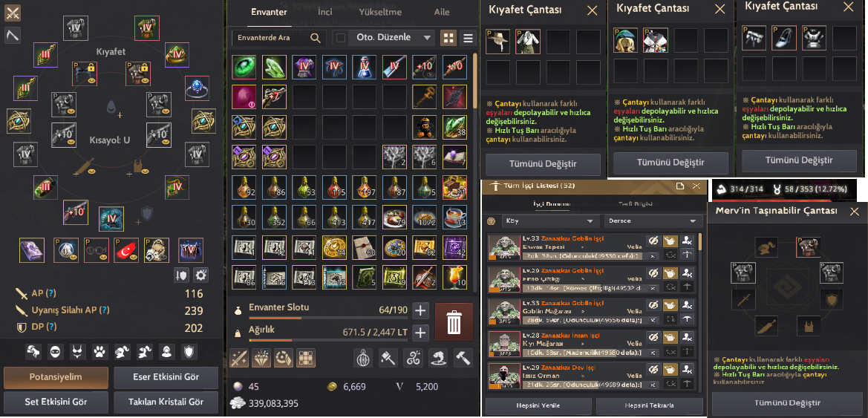This screenshot has height=418, width=868.
Task: Click the Envanter Slotu progress bar
Action: click(329, 318)
